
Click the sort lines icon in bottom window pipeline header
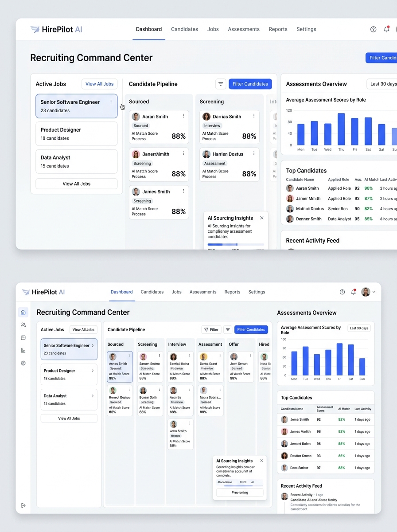click(228, 329)
